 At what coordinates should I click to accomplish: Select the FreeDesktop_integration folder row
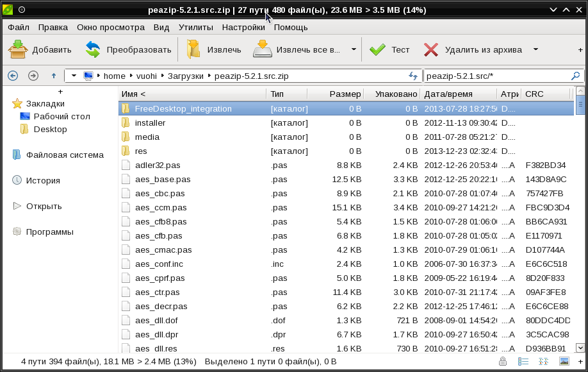(x=346, y=108)
